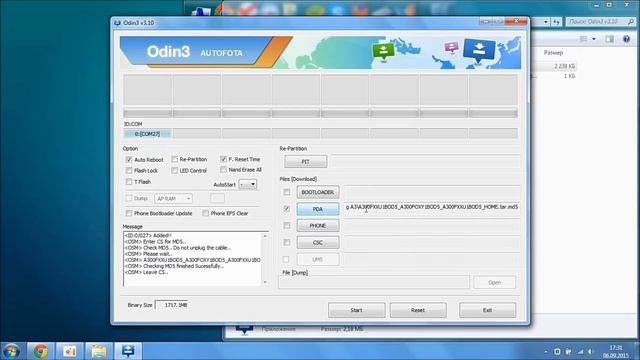Toggle Explorer preview pane icon
Viewport: 640px width, 360px height.
click(x=609, y=39)
